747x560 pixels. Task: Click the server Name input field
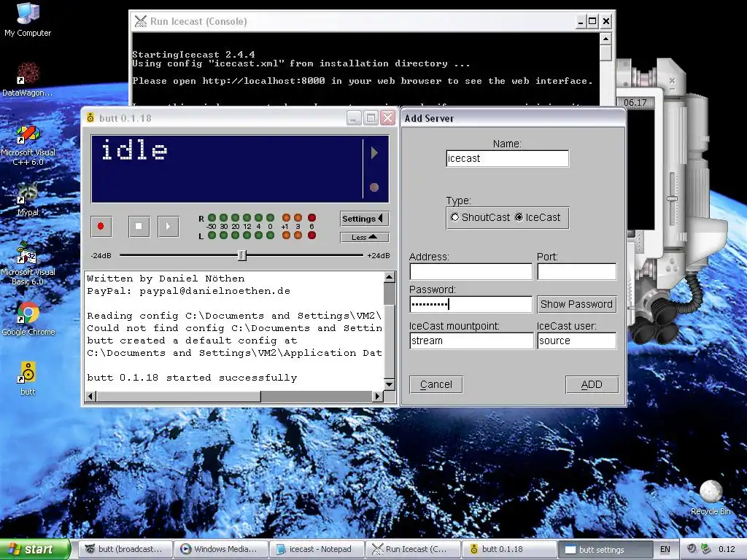[x=508, y=158]
